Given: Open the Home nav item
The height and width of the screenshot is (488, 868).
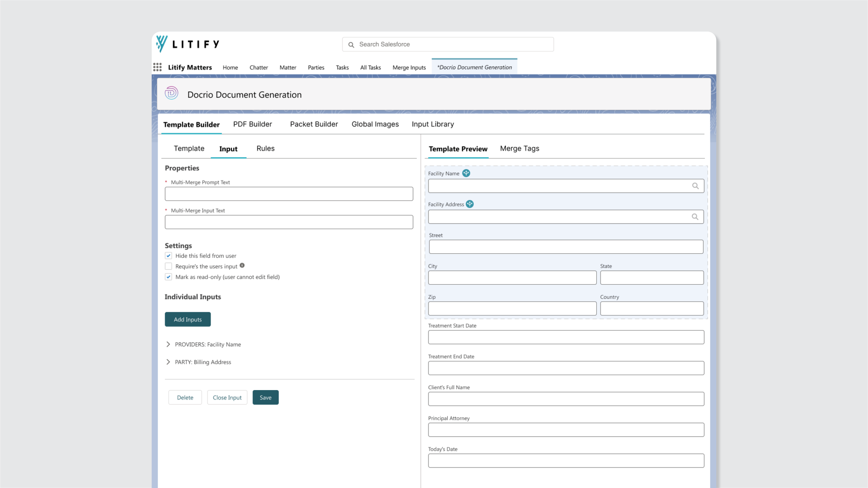Looking at the screenshot, I should pyautogui.click(x=230, y=67).
